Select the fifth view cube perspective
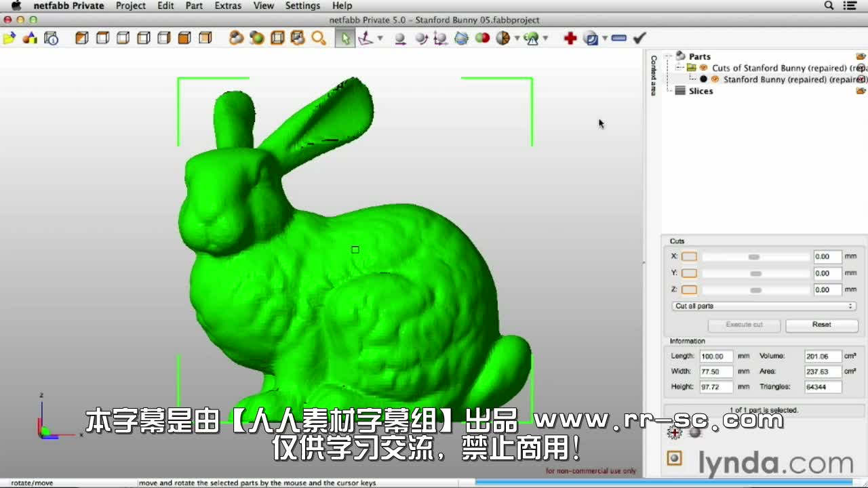 click(163, 38)
